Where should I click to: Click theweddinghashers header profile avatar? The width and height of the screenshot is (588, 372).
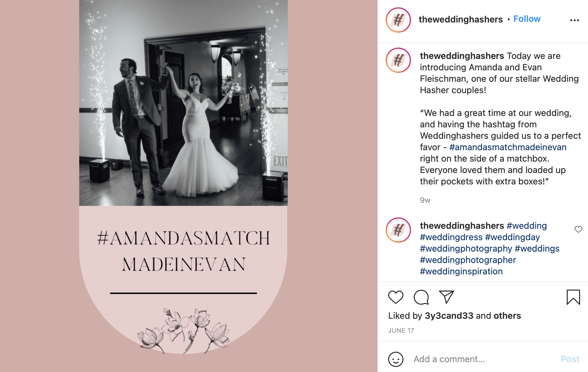pyautogui.click(x=398, y=20)
